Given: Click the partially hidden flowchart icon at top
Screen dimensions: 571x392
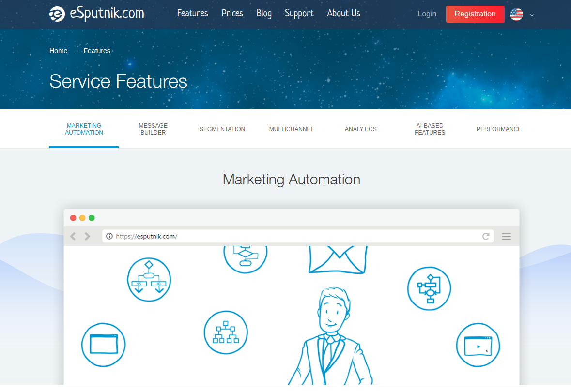Looking at the screenshot, I should pos(246,259).
